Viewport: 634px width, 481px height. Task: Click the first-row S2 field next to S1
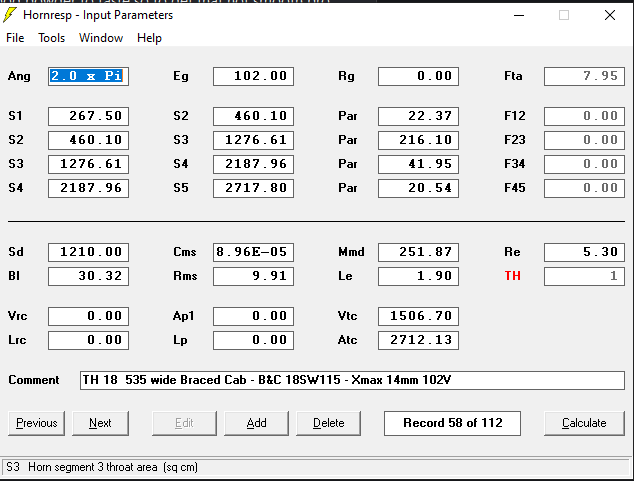[x=254, y=116]
